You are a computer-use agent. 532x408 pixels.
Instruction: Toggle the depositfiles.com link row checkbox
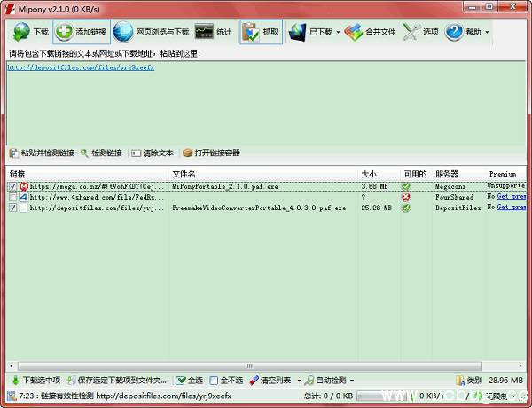(x=12, y=208)
